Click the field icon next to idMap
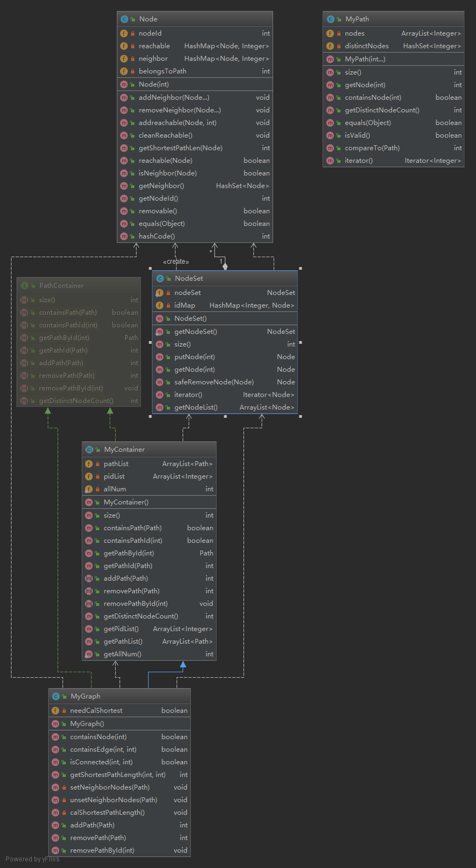 click(160, 305)
